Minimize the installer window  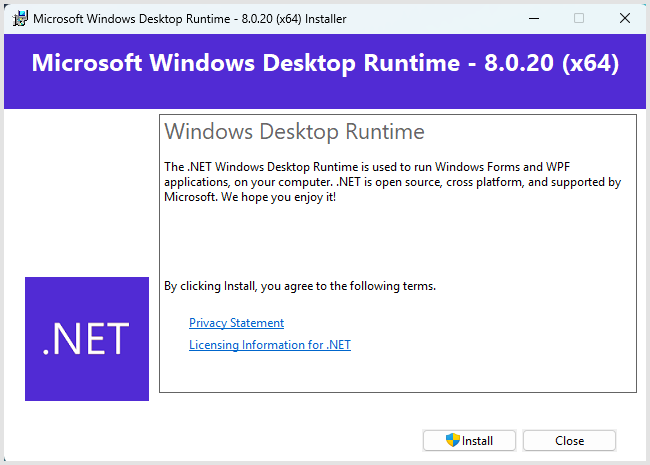point(534,18)
